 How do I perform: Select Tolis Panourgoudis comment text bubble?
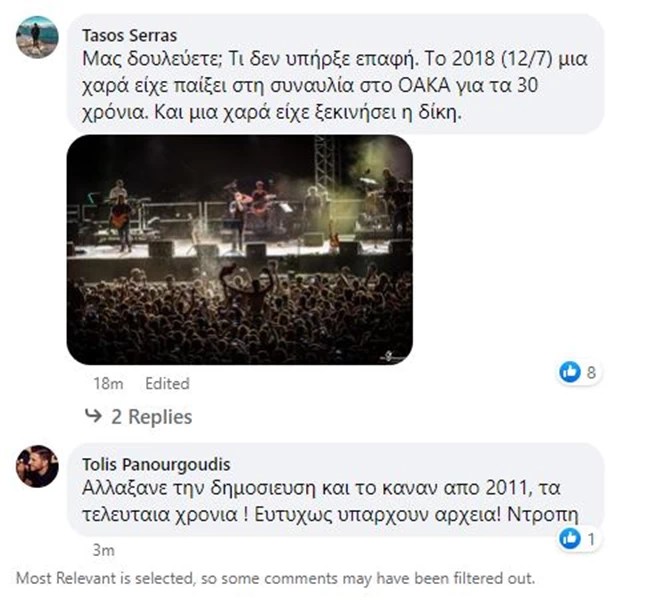coord(336,489)
